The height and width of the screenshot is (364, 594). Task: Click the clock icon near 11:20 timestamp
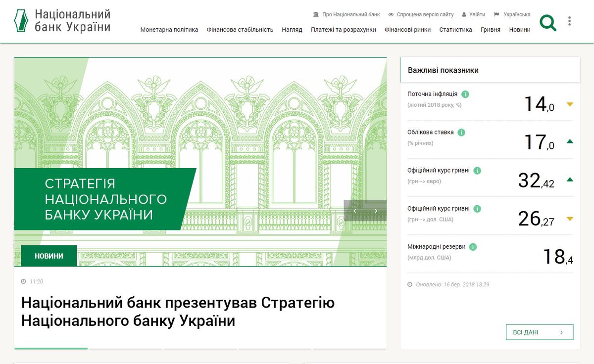[23, 281]
